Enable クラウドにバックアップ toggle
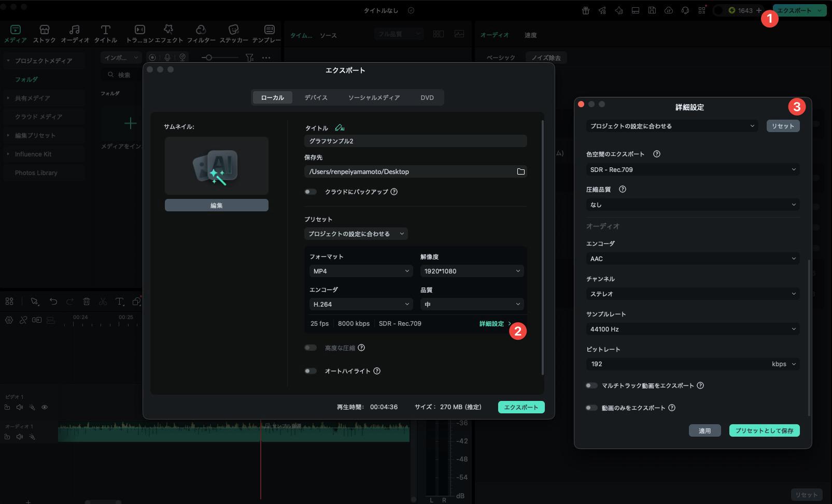This screenshot has height=504, width=832. pyautogui.click(x=311, y=191)
